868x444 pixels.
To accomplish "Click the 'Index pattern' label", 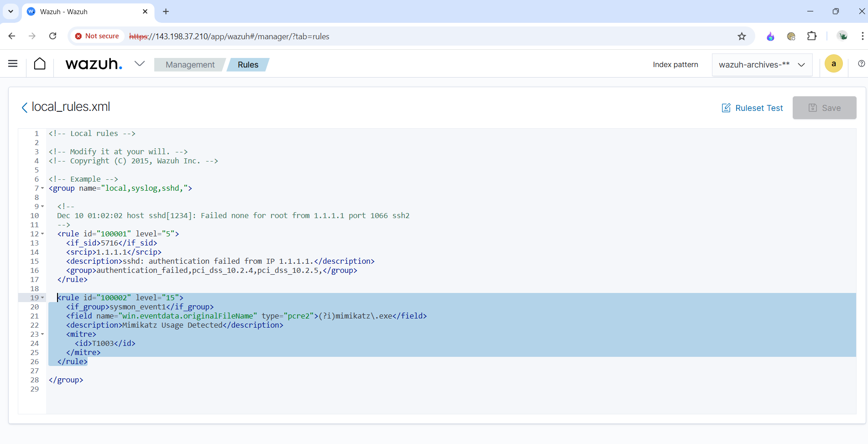I will pyautogui.click(x=675, y=65).
